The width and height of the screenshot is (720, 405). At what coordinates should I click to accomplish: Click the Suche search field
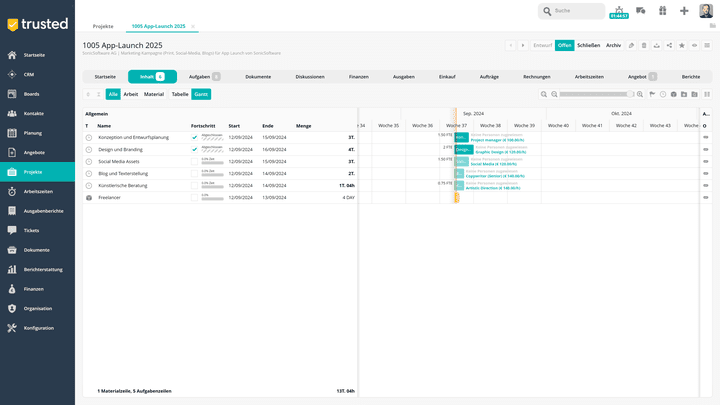(x=572, y=11)
